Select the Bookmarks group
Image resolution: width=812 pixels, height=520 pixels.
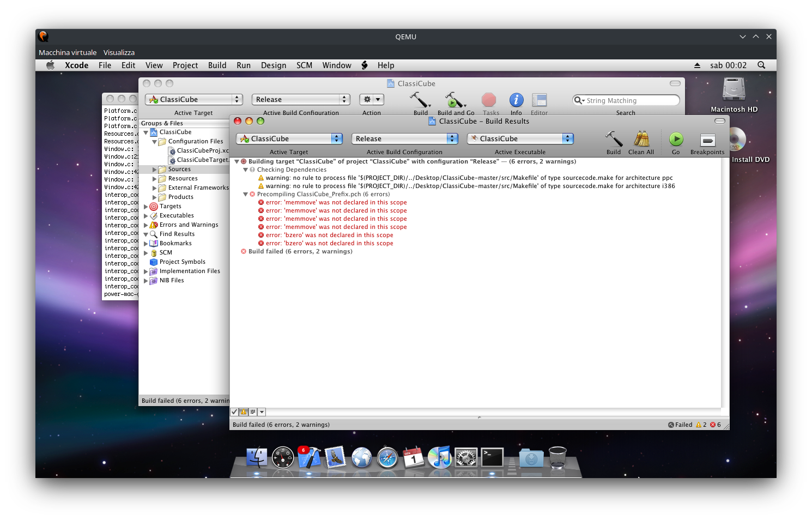click(x=175, y=244)
